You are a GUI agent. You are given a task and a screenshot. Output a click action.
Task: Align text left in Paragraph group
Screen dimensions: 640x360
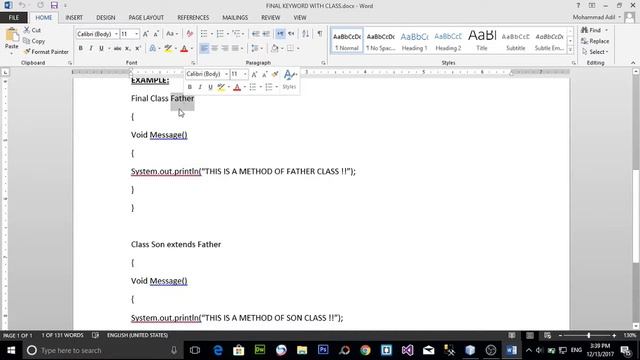click(204, 49)
